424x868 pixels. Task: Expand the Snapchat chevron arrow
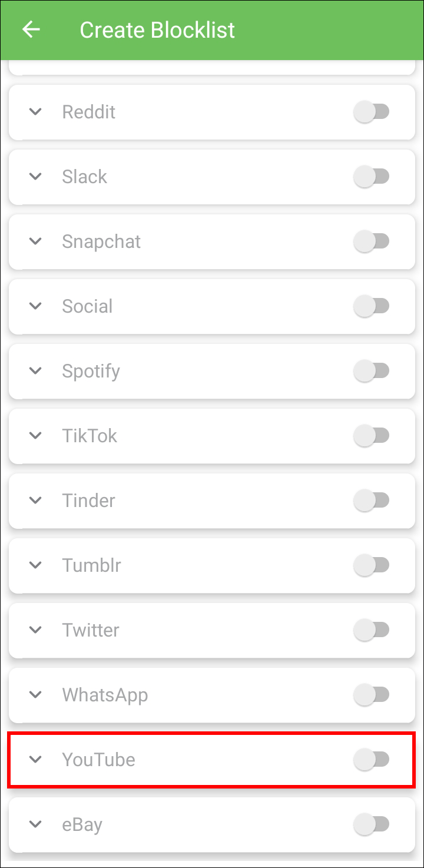(36, 241)
